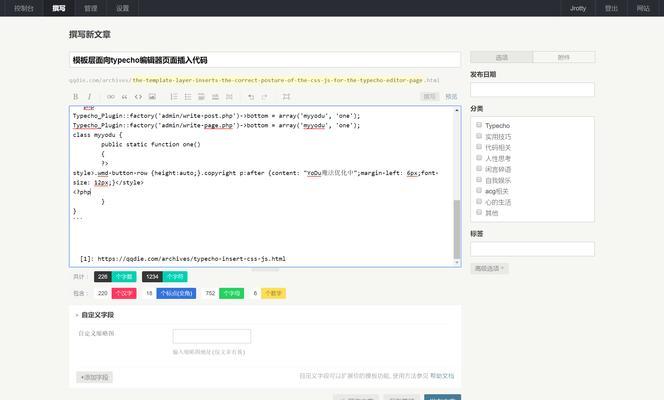This screenshot has width=664, height=400.
Task: Click the 登出 logout link
Action: coord(611,8)
